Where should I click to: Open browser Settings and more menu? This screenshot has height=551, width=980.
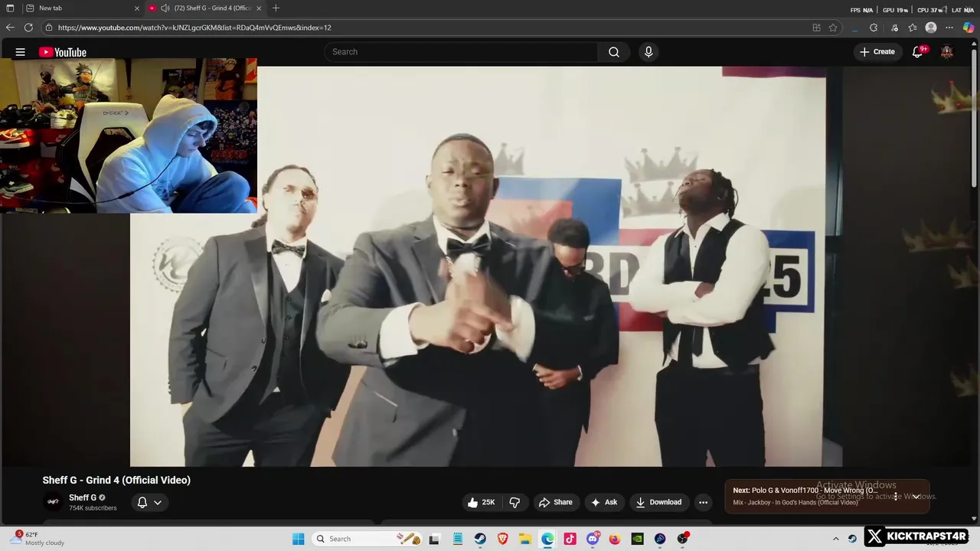(949, 28)
